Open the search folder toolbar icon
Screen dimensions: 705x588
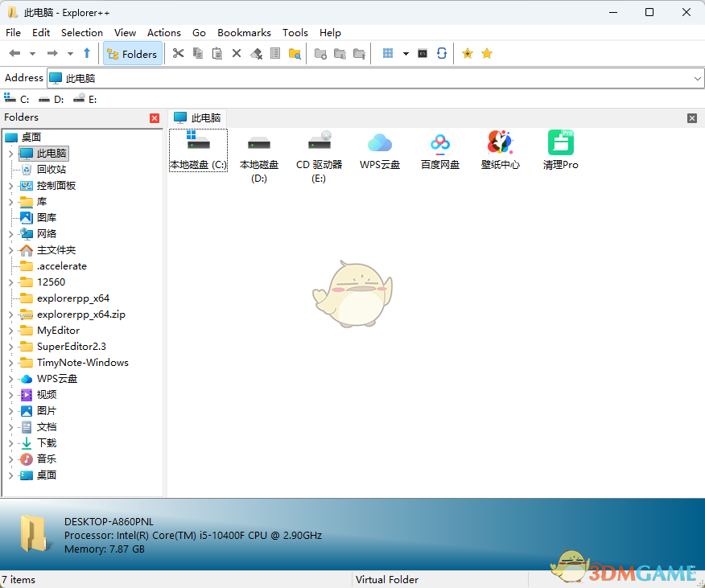(294, 53)
